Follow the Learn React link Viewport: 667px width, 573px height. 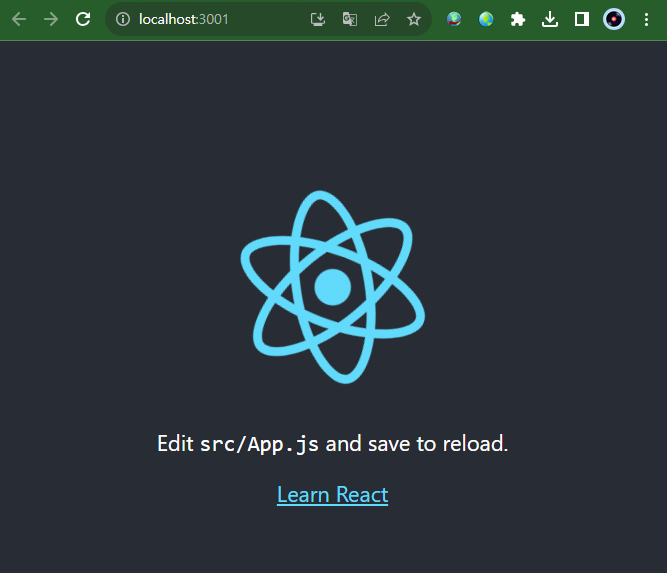tap(332, 494)
